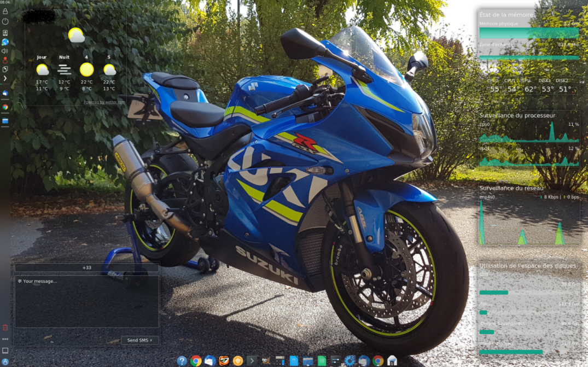Viewport: 588px width, 367px height.
Task: Click the enp4s0 network graph
Action: [x=529, y=223]
